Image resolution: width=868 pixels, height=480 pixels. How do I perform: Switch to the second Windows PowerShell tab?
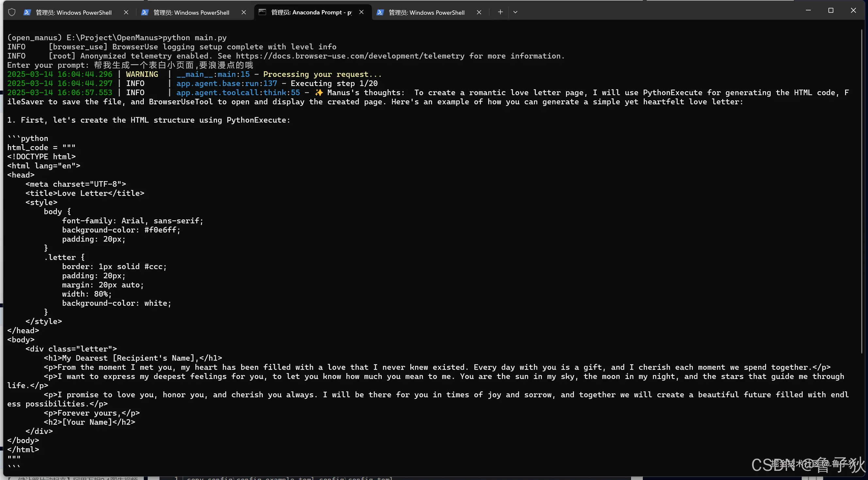191,12
